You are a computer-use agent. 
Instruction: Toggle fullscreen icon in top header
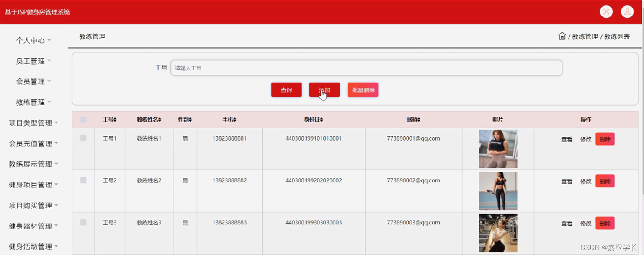[606, 12]
